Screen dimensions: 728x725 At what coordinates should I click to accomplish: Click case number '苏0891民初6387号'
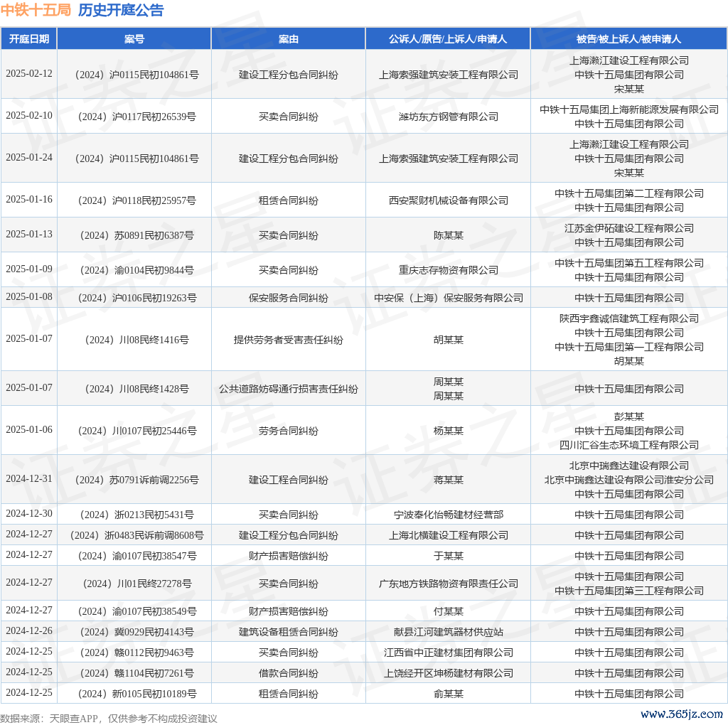(154, 235)
